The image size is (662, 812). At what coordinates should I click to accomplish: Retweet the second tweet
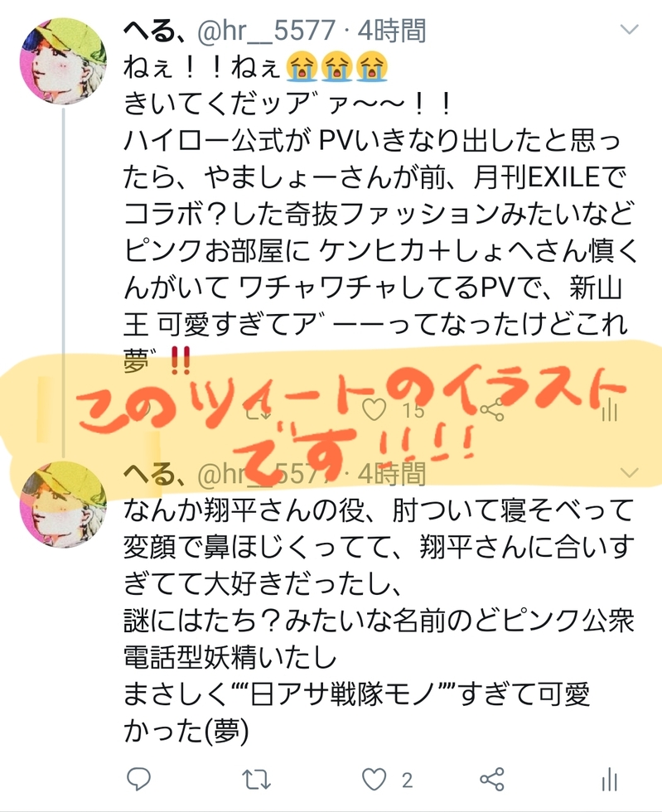point(256,780)
